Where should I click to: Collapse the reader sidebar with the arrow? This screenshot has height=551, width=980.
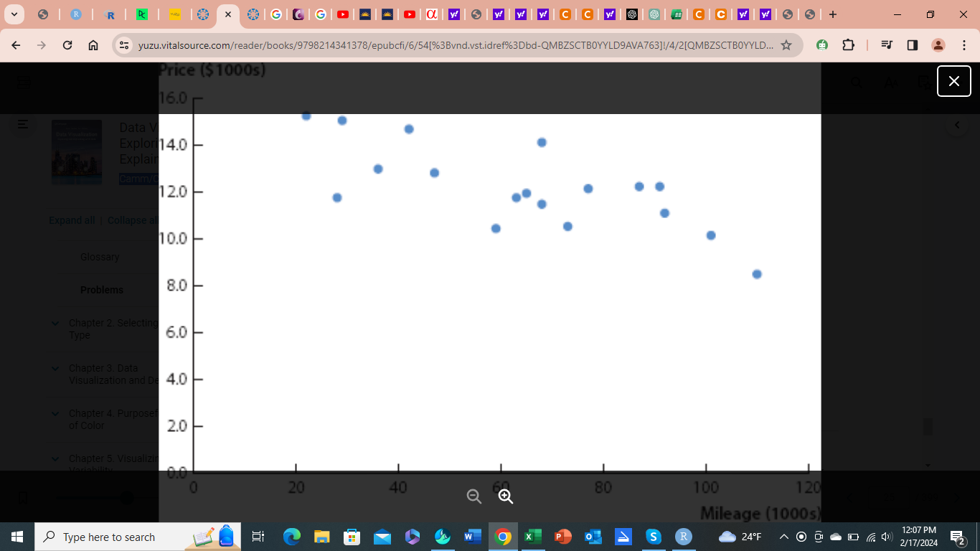click(957, 124)
